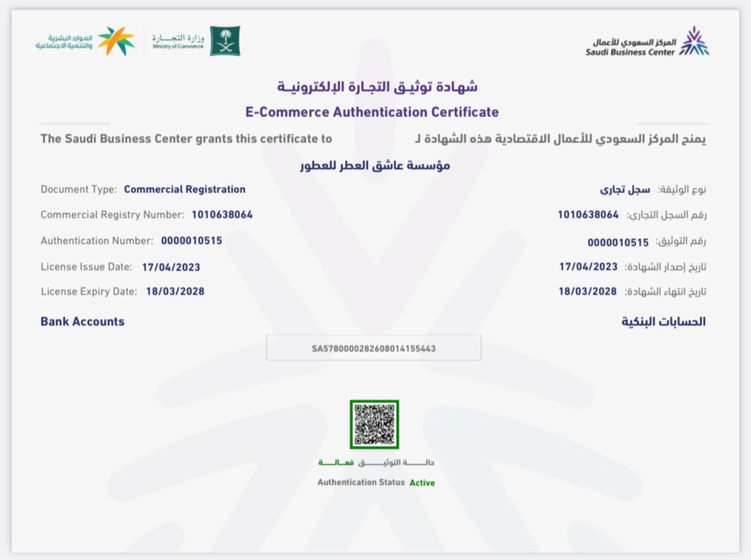
Task: Click the Bank Accounts English heading
Action: click(x=82, y=322)
